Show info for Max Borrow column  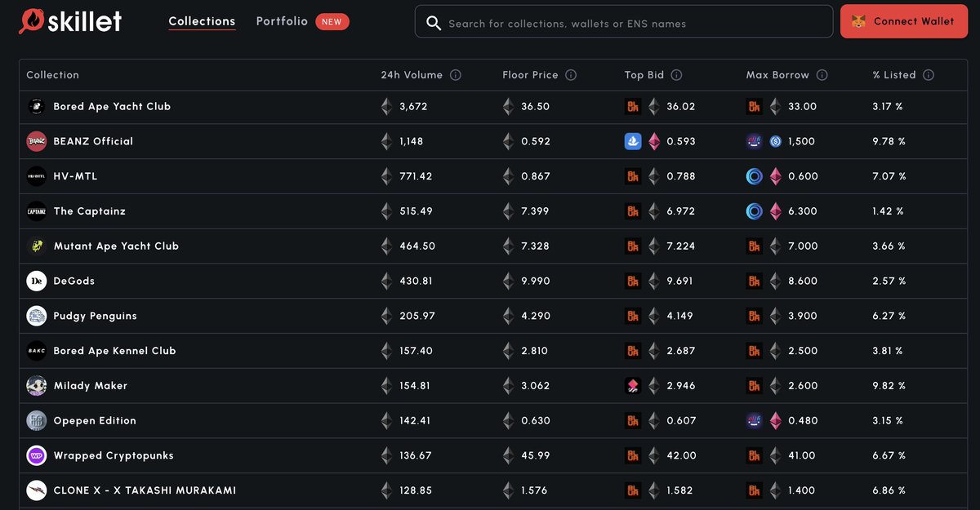[x=822, y=75]
